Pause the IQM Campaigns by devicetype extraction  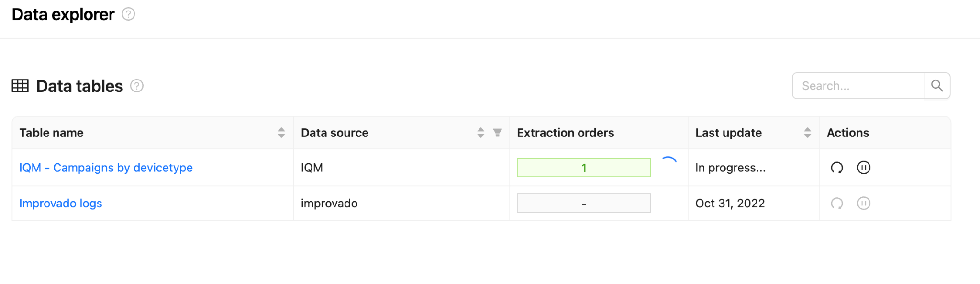click(x=863, y=168)
